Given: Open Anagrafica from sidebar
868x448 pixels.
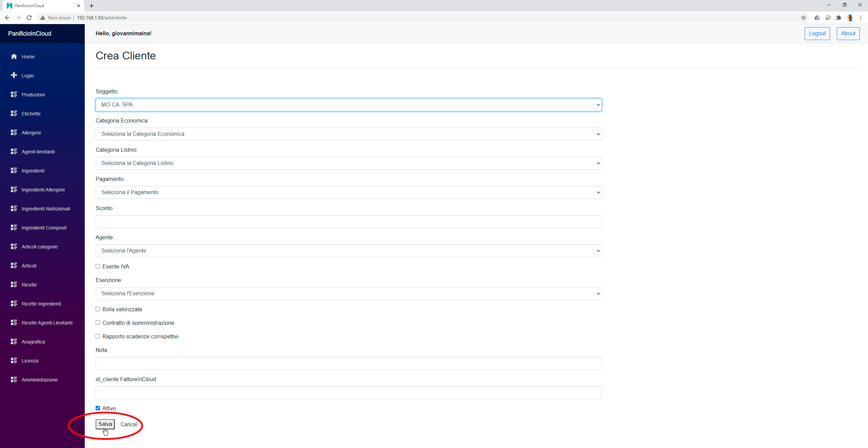Looking at the screenshot, I should 33,342.
